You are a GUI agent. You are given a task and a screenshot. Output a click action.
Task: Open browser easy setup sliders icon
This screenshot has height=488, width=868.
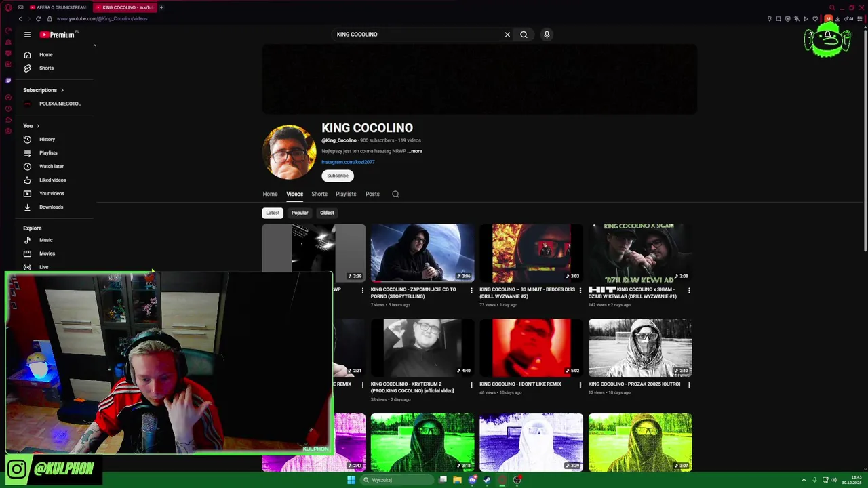coord(859,19)
